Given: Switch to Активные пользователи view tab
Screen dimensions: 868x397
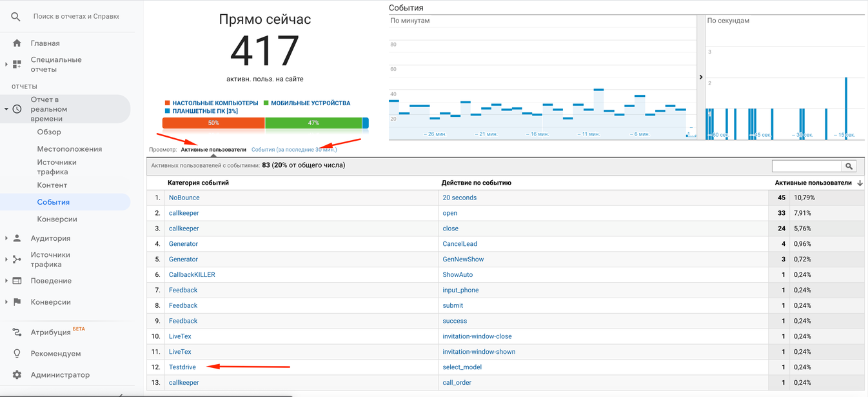Looking at the screenshot, I should point(213,150).
